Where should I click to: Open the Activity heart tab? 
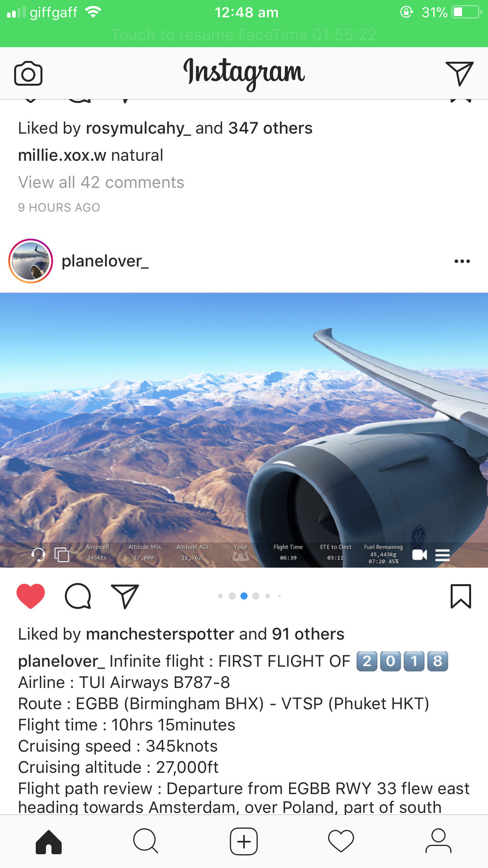coord(341,842)
